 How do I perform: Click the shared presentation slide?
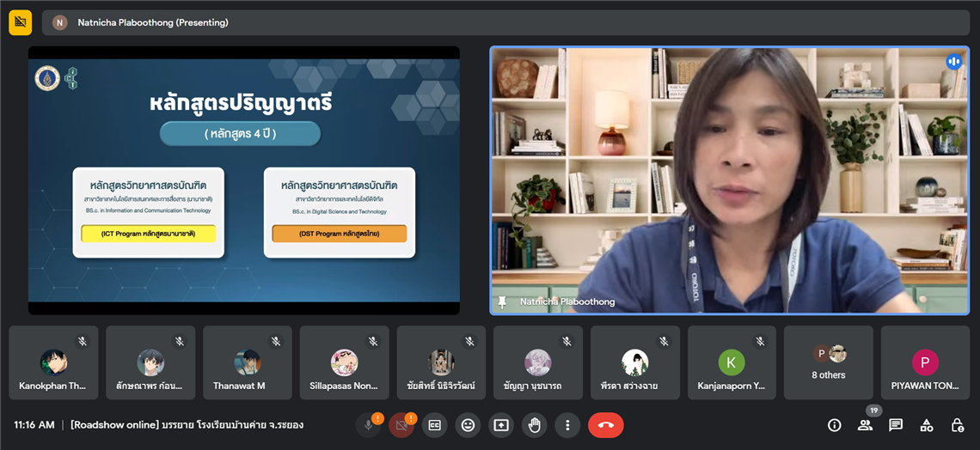click(x=244, y=180)
